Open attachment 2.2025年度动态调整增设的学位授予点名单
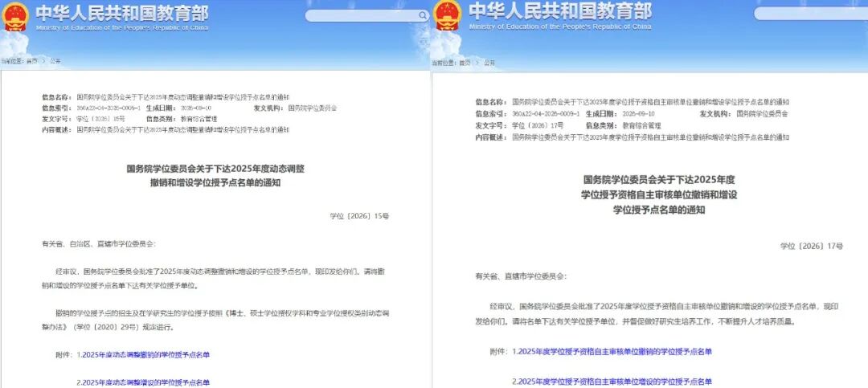This screenshot has width=868, height=388. pyautogui.click(x=143, y=382)
